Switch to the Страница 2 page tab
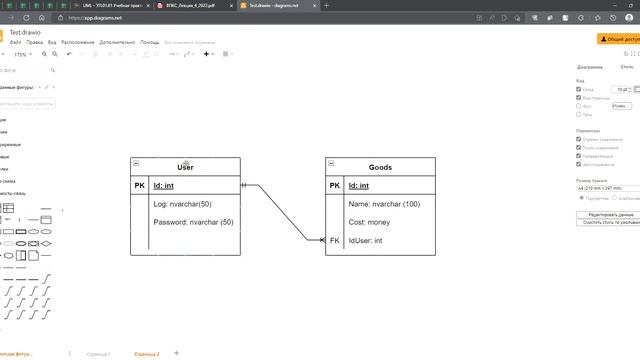 [147, 354]
